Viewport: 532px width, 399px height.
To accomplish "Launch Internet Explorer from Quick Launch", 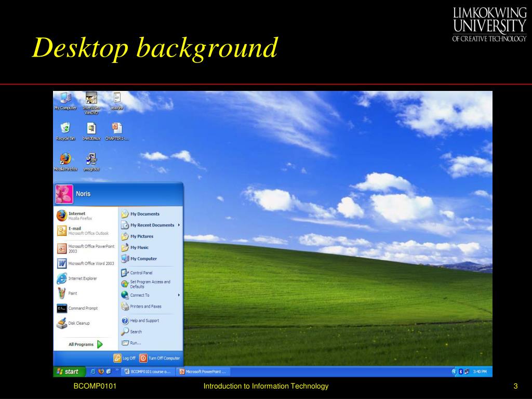I will click(x=93, y=371).
